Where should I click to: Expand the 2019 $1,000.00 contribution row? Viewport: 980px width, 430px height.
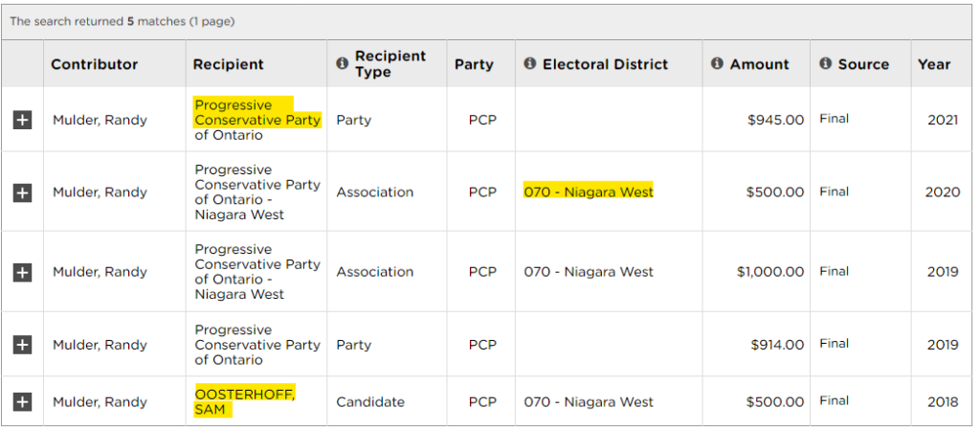[22, 272]
